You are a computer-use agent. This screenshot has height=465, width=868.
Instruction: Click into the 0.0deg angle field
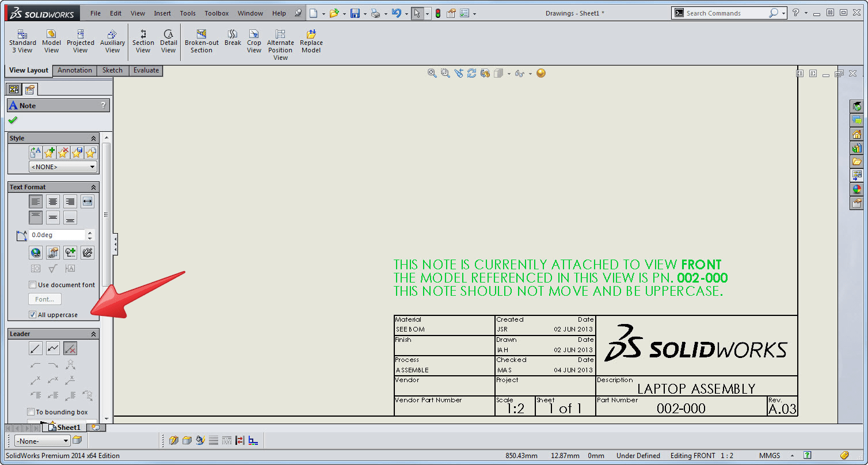57,235
